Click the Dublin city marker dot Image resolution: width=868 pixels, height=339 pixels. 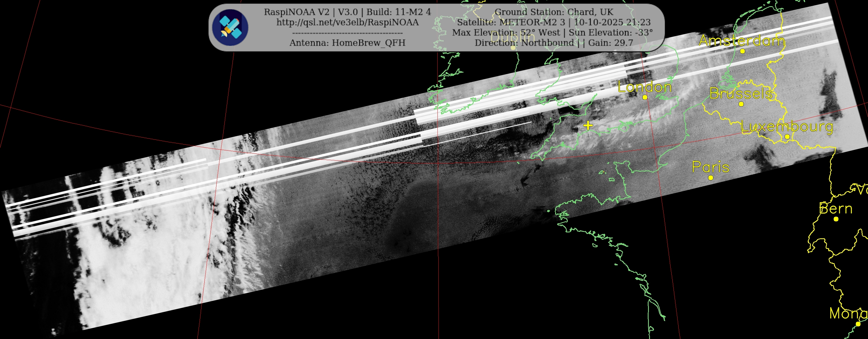pyautogui.click(x=513, y=48)
